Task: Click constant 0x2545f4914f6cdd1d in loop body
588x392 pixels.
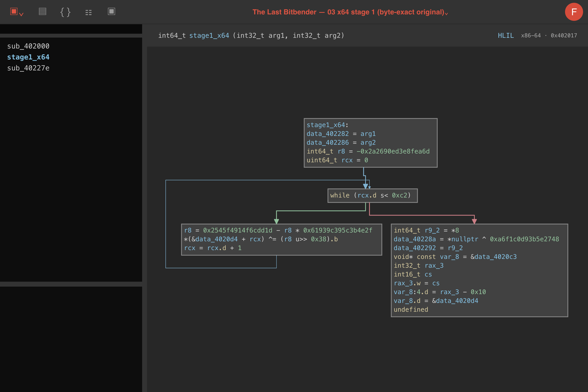Action: pyautogui.click(x=237, y=230)
